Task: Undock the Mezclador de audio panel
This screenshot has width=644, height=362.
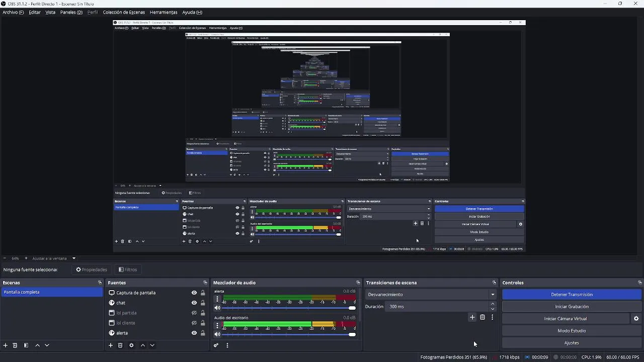Action: 358,283
